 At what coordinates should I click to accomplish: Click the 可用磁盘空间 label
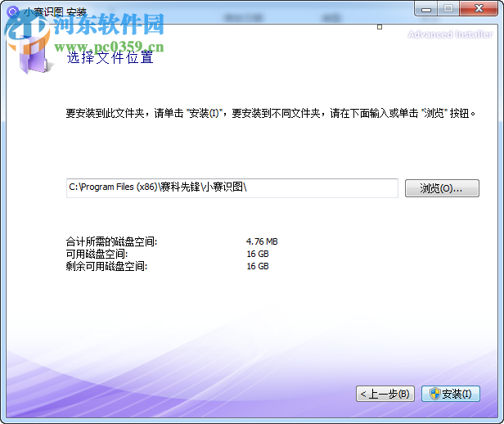97,254
